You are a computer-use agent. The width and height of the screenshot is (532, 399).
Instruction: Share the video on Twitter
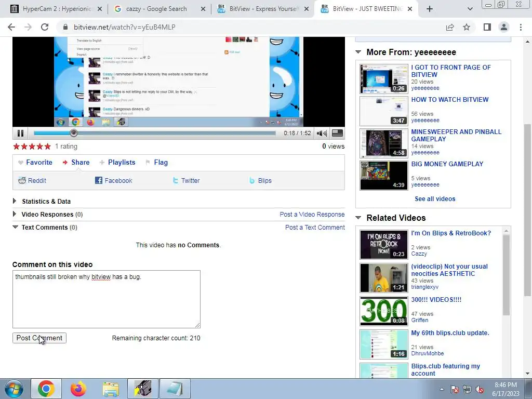pos(186,180)
